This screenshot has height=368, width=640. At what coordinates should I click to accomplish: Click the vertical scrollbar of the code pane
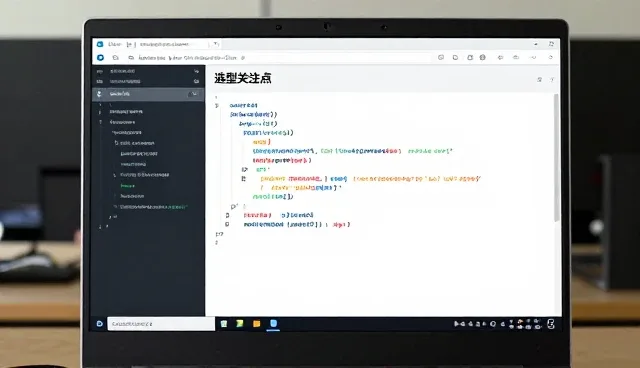[556, 158]
